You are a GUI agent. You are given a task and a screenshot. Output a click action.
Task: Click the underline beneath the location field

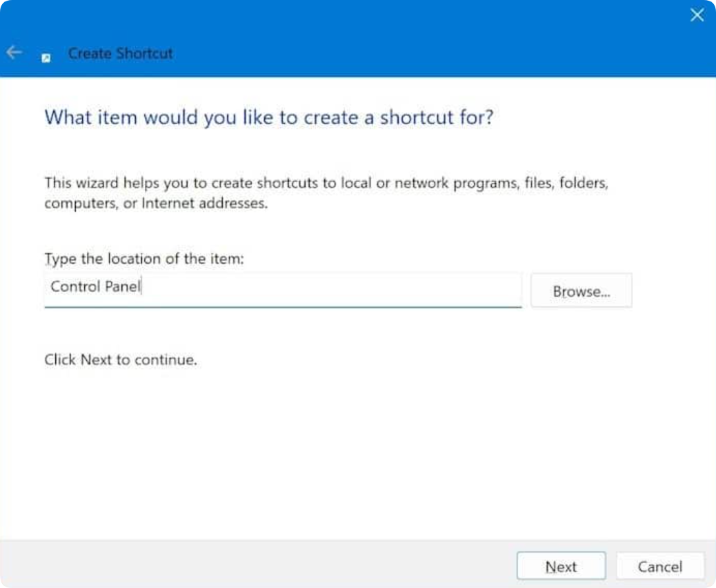(283, 306)
